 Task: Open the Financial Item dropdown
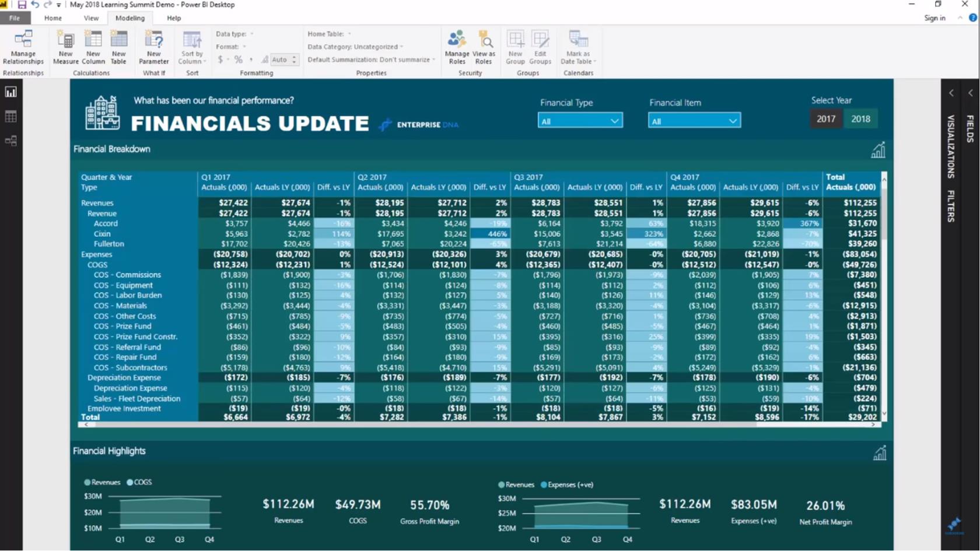click(x=694, y=121)
